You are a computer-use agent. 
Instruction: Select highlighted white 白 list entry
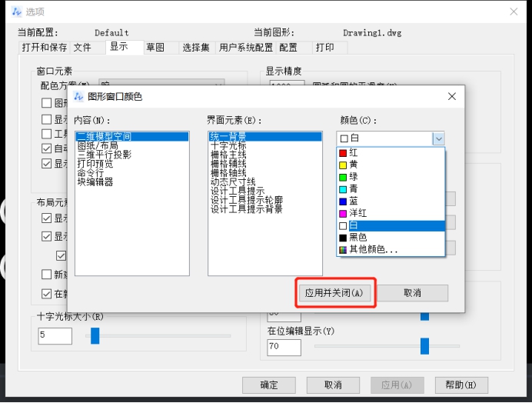pos(391,226)
